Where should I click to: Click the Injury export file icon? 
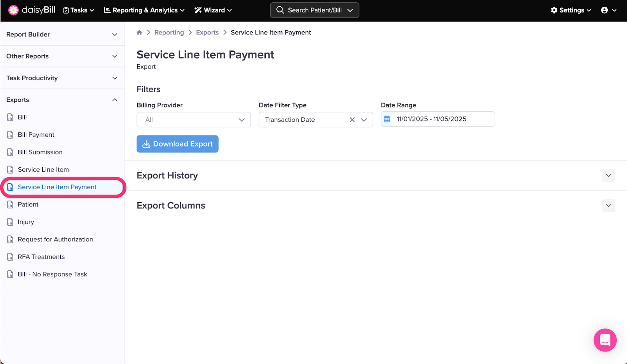[x=11, y=222]
